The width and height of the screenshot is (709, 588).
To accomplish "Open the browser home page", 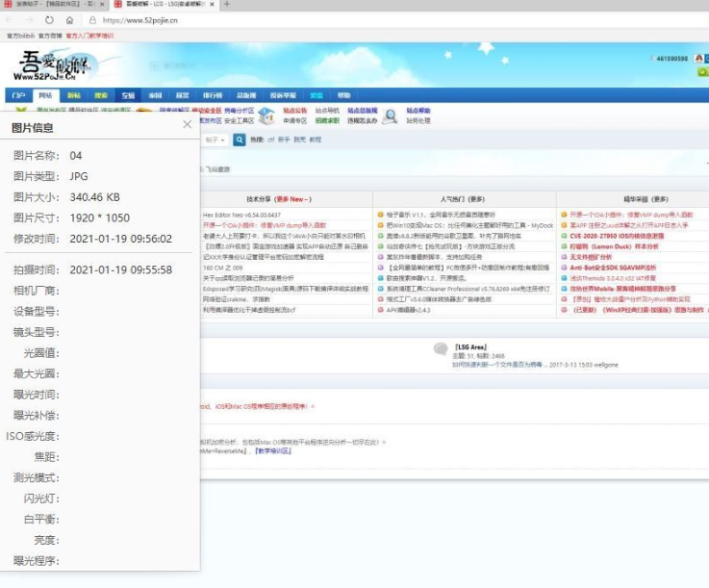I will pos(69,20).
